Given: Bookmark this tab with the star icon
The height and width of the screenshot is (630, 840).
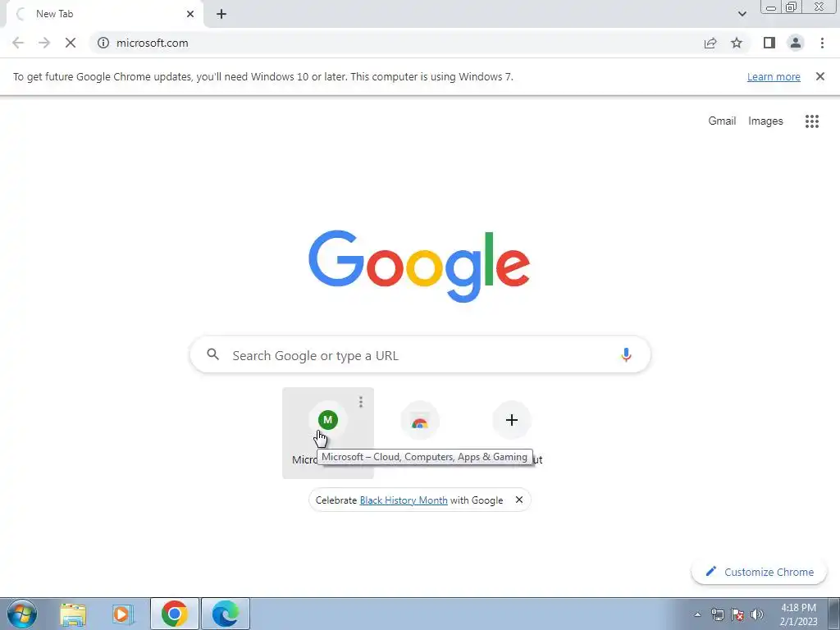Looking at the screenshot, I should click(737, 43).
